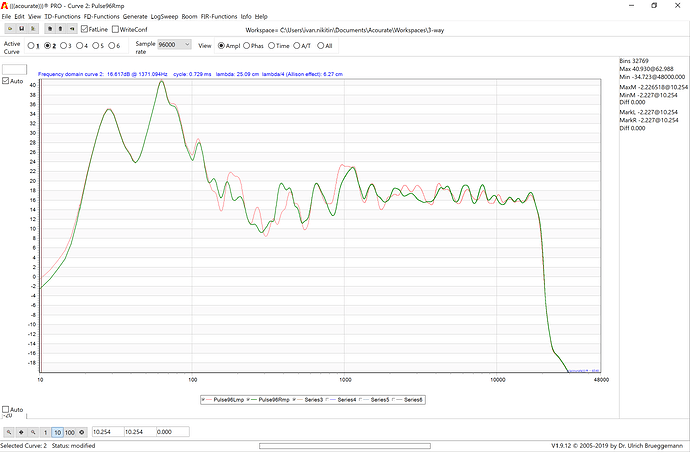The image size is (690, 452).
Task: Check the lower Auto checkbox
Action: click(6, 409)
